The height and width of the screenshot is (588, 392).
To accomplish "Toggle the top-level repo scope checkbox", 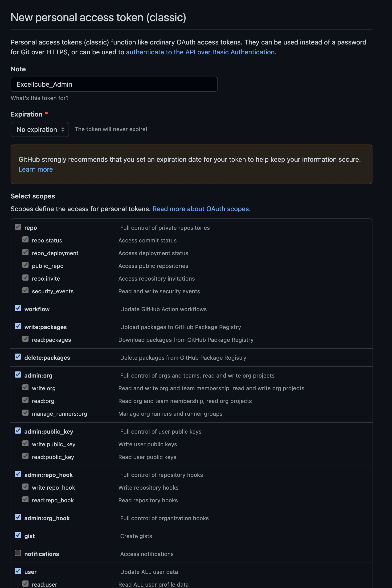I will [18, 227].
